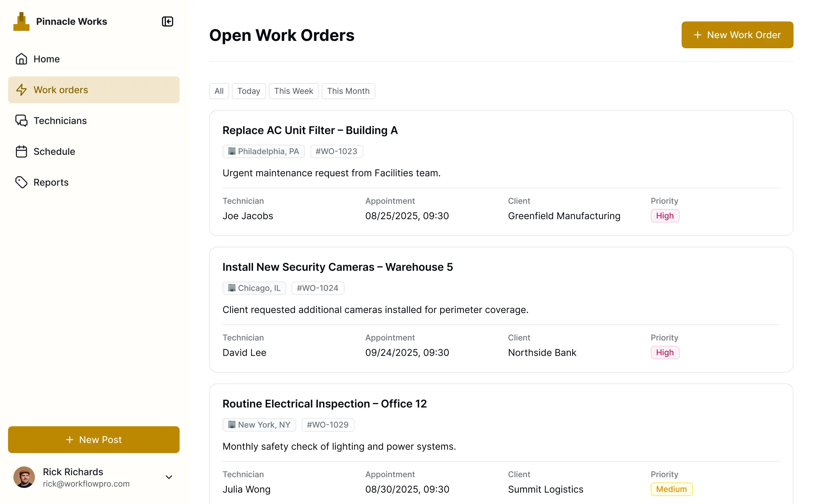Click the New Work Order button

(737, 35)
